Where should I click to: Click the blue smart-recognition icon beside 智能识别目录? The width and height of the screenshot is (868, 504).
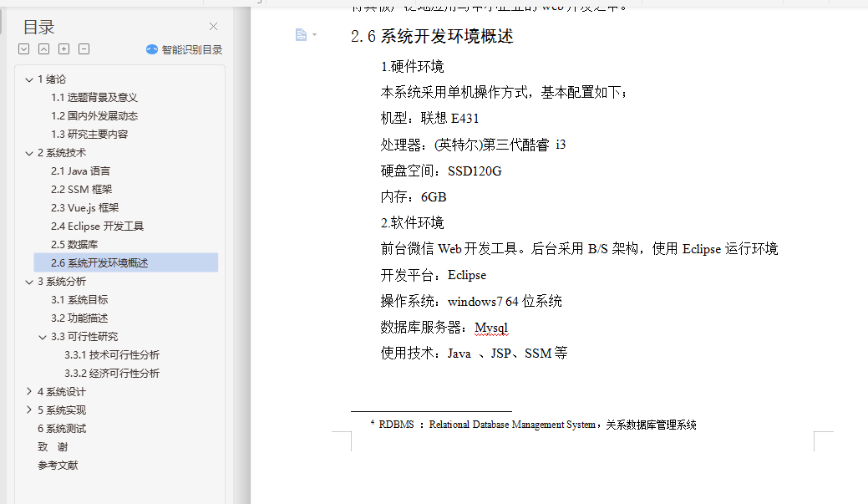[x=152, y=50]
